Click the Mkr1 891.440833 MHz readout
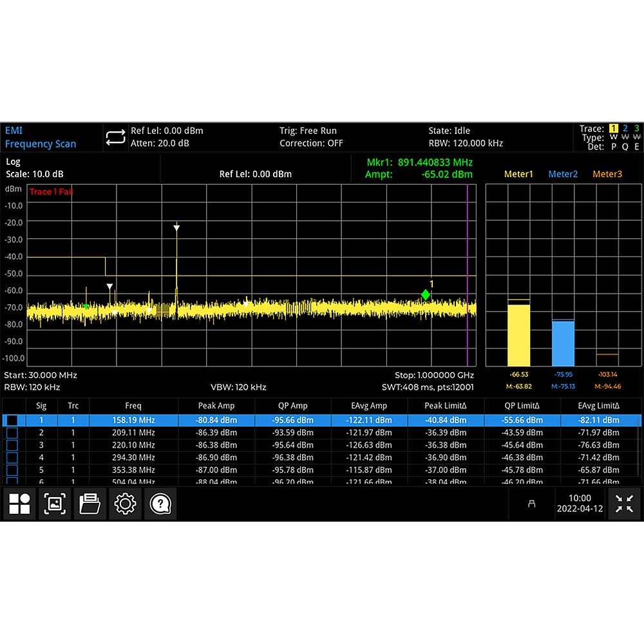This screenshot has width=644, height=644. 419,163
